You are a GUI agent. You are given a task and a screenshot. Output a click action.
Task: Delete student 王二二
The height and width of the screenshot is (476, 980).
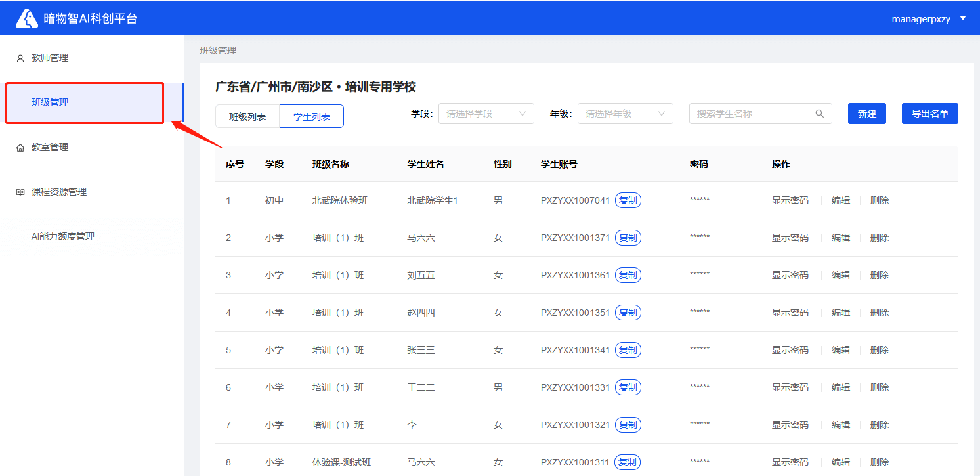[880, 387]
